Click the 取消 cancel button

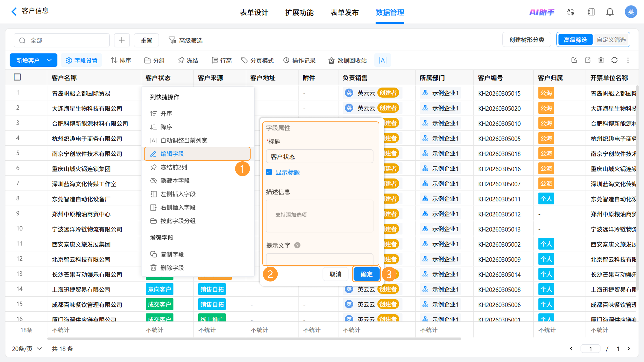(x=335, y=274)
